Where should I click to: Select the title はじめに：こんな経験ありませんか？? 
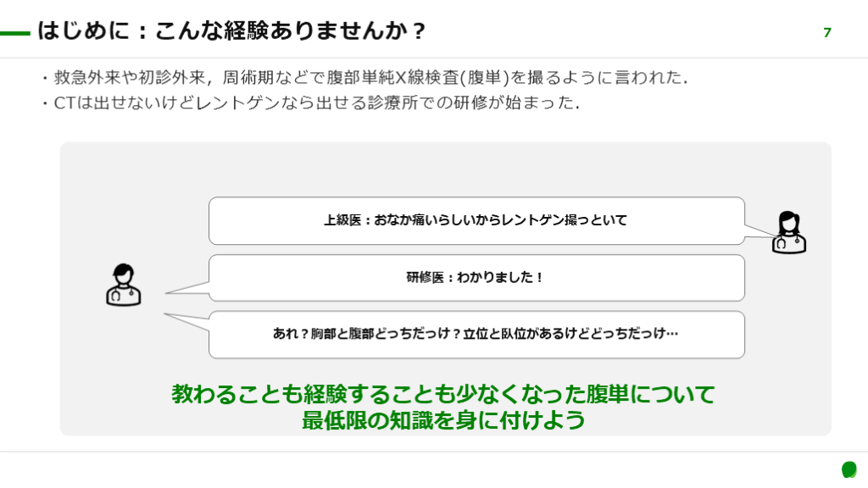pyautogui.click(x=231, y=32)
